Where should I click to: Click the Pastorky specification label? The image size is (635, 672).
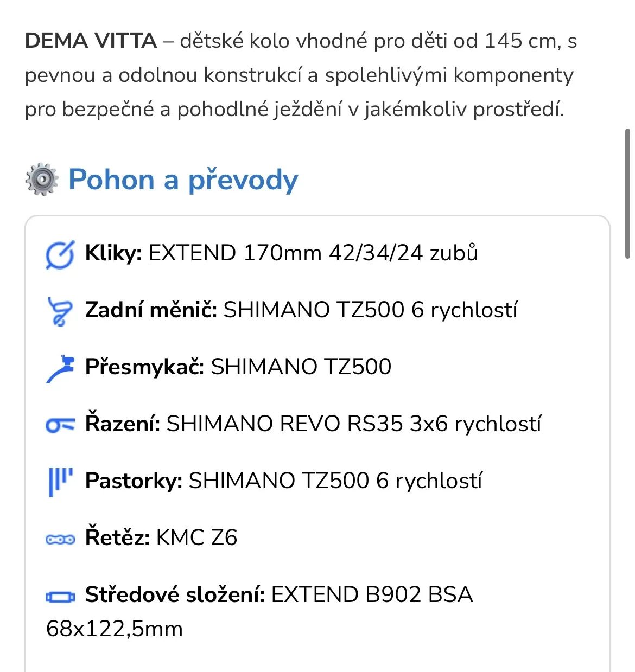click(x=134, y=481)
